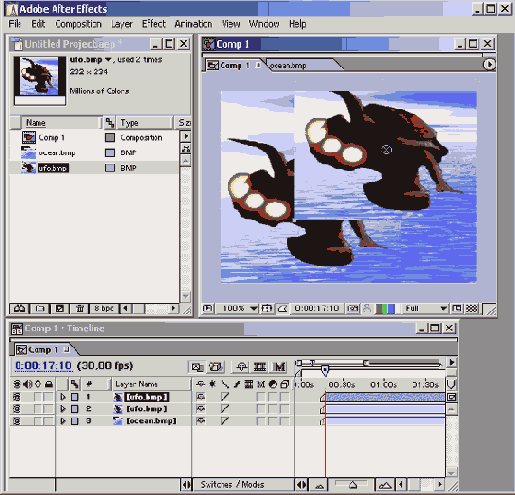
Task: Toggle video eye switch for layer 1 ufo.bmp
Action: click(17, 397)
